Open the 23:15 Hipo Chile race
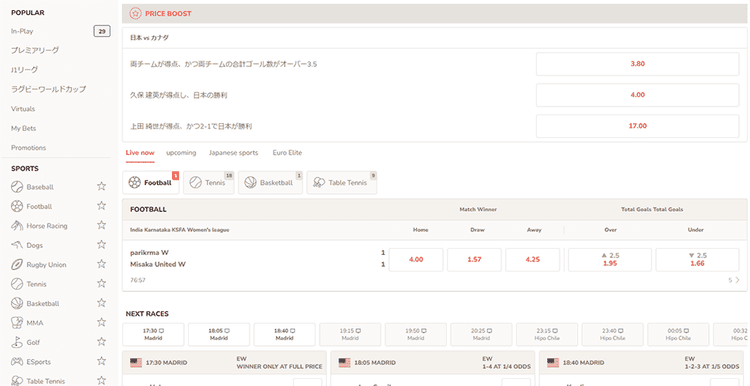Image resolution: width=750 pixels, height=386 pixels. [x=547, y=334]
